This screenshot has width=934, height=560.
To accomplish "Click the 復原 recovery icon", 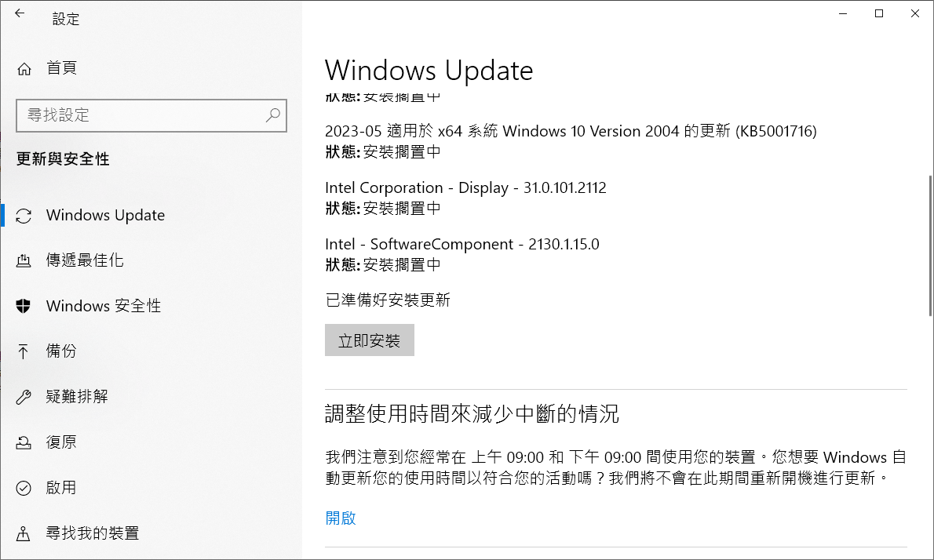I will coord(24,442).
